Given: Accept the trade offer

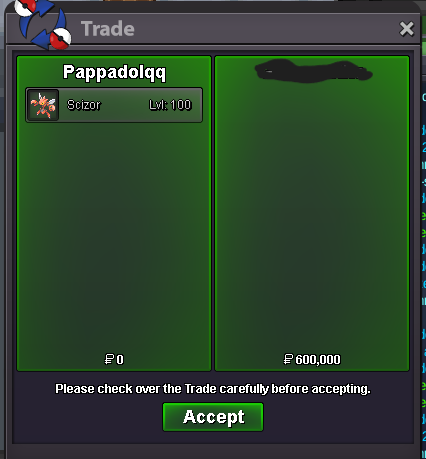Looking at the screenshot, I should click(213, 417).
